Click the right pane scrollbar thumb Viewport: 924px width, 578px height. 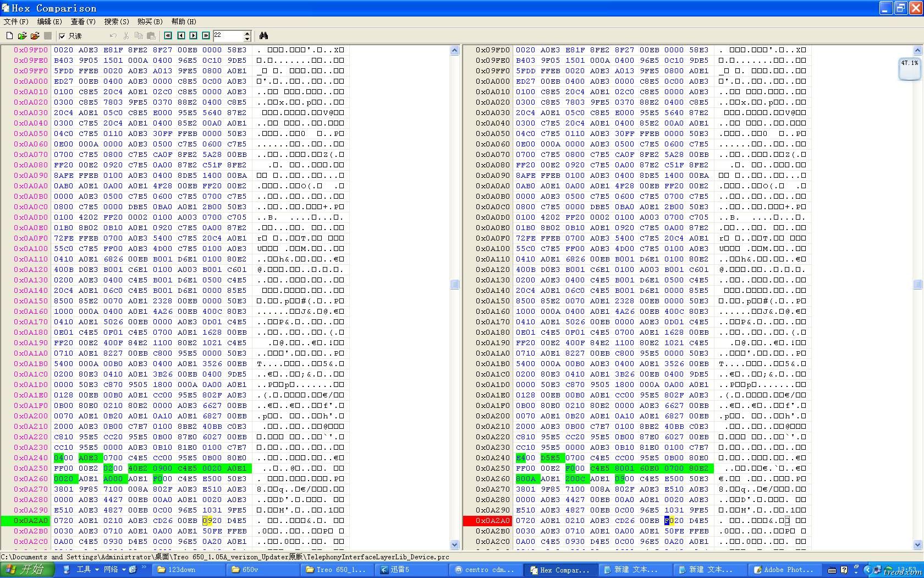click(x=918, y=285)
